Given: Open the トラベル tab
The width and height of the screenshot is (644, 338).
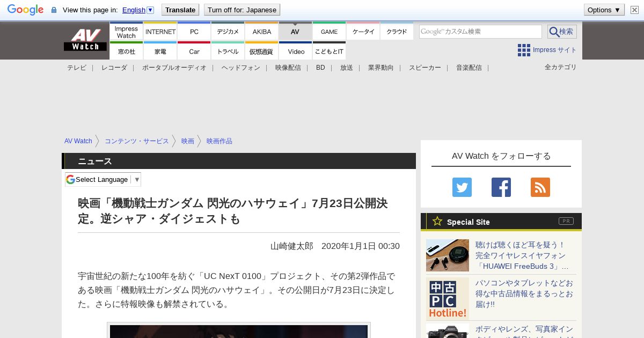Looking at the screenshot, I should pyautogui.click(x=228, y=51).
